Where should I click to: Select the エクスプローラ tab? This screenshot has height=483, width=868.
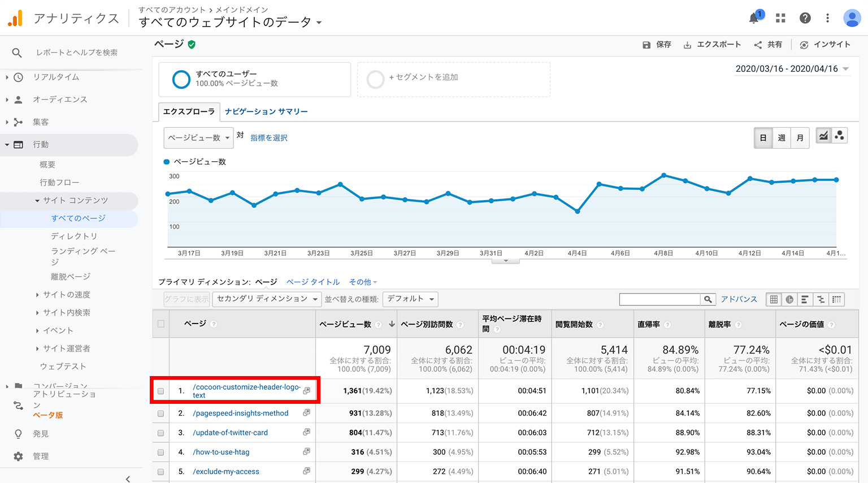(189, 111)
